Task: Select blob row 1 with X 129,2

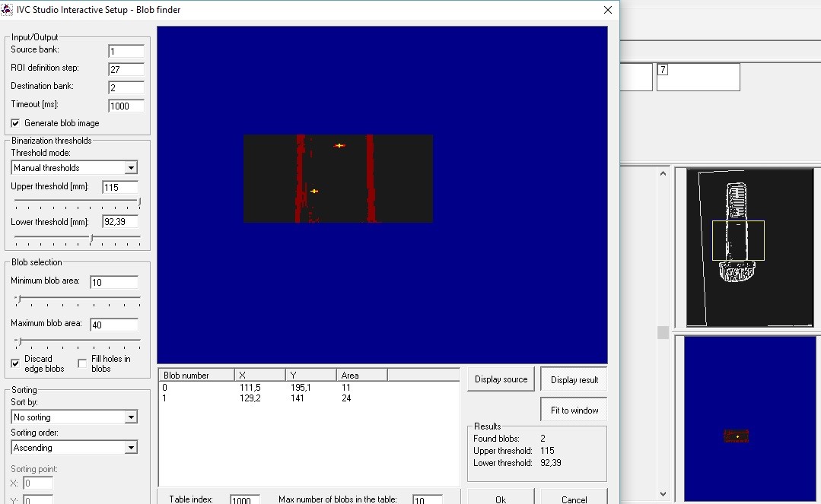Action: click(309, 398)
